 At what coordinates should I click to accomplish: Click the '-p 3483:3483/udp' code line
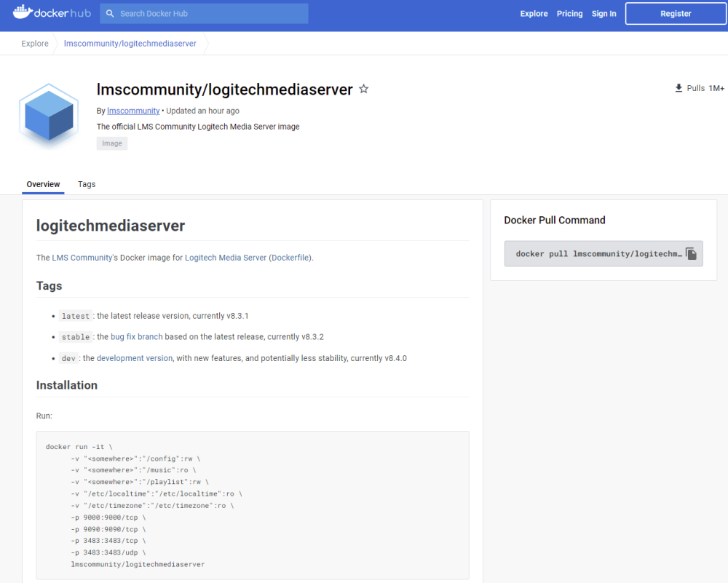pyautogui.click(x=108, y=552)
